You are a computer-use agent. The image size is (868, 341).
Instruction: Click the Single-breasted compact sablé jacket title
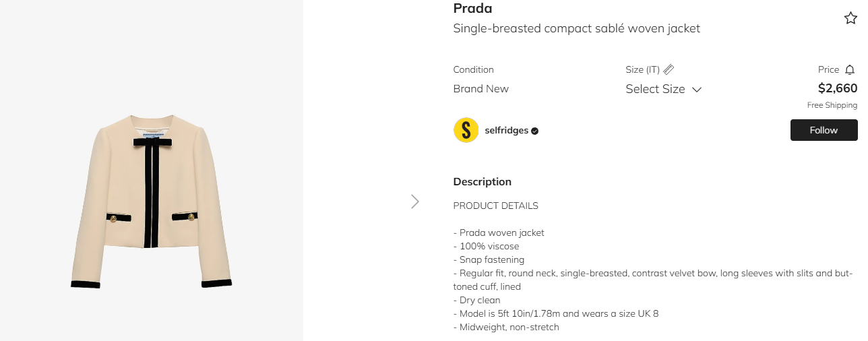(576, 28)
